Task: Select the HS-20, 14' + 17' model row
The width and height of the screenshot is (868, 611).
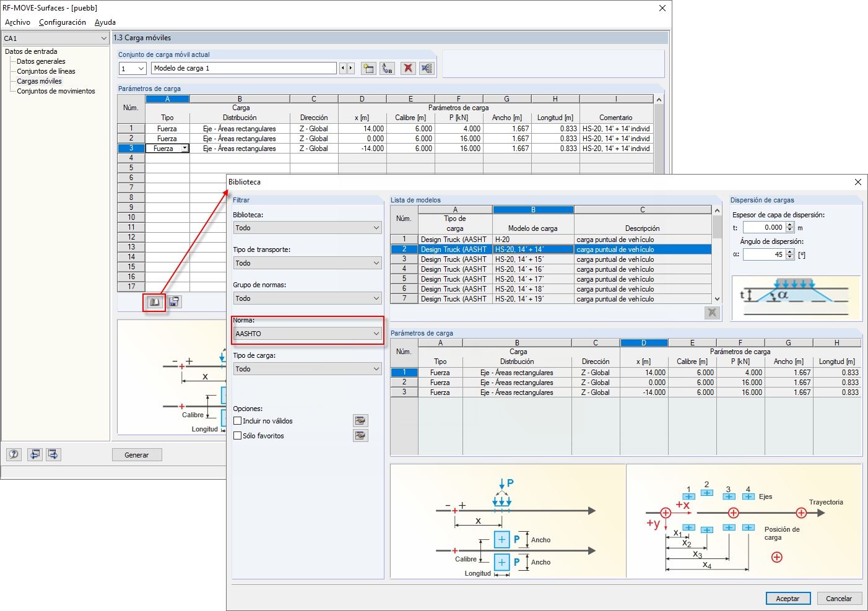Action: [551, 279]
